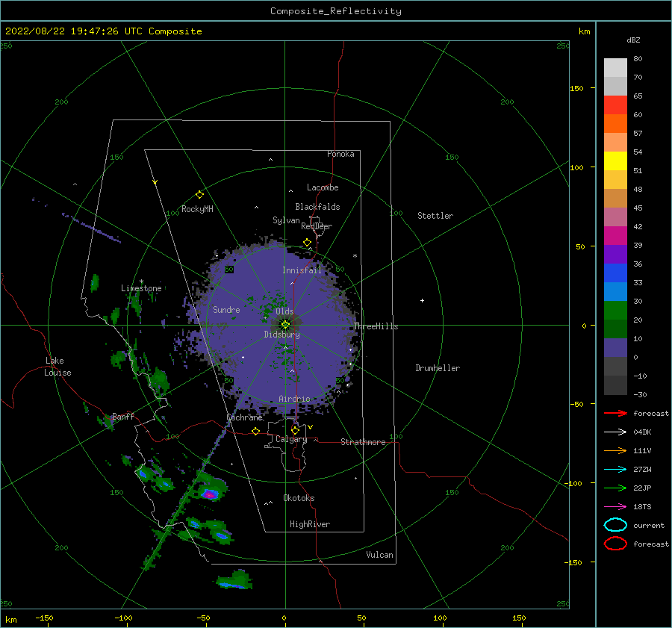Click the Lake Louise label
Screen dimensions: 672x628
click(57, 367)
